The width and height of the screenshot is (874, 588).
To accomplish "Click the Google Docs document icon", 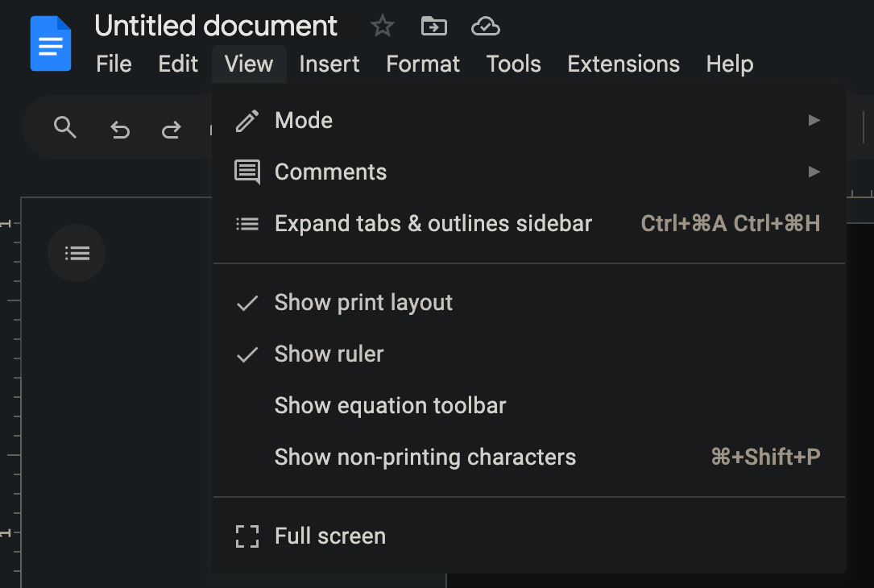I will click(x=50, y=43).
